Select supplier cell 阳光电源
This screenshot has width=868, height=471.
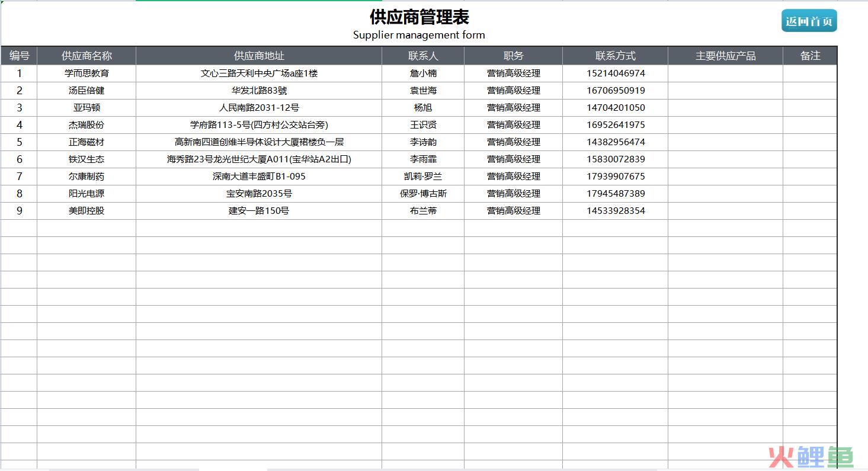coord(87,194)
